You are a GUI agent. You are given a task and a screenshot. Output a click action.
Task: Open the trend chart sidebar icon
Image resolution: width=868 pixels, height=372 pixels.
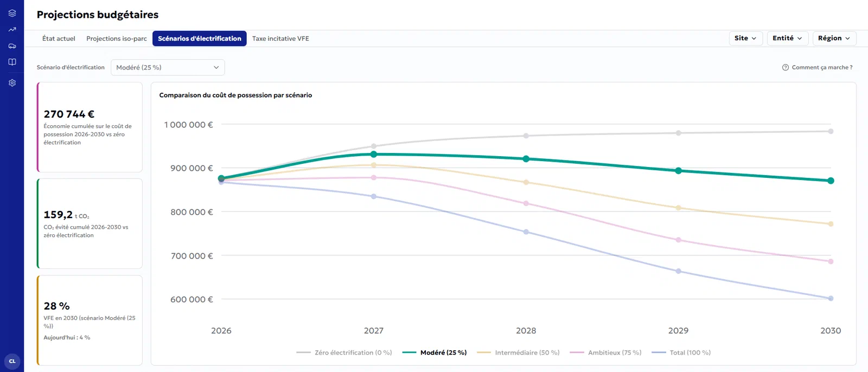pos(12,29)
